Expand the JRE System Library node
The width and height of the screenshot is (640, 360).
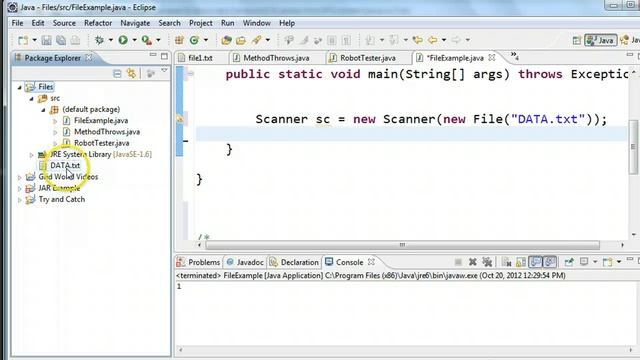tap(31, 155)
